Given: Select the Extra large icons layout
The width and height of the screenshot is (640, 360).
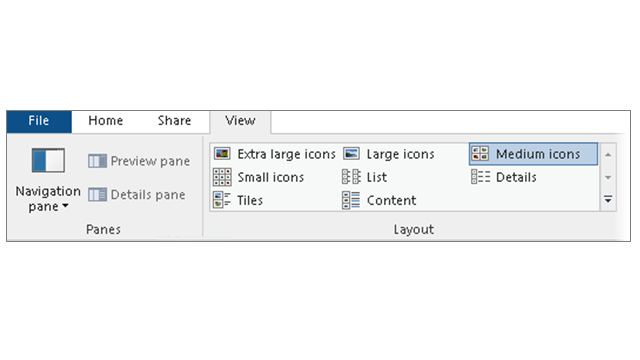Looking at the screenshot, I should 274,154.
